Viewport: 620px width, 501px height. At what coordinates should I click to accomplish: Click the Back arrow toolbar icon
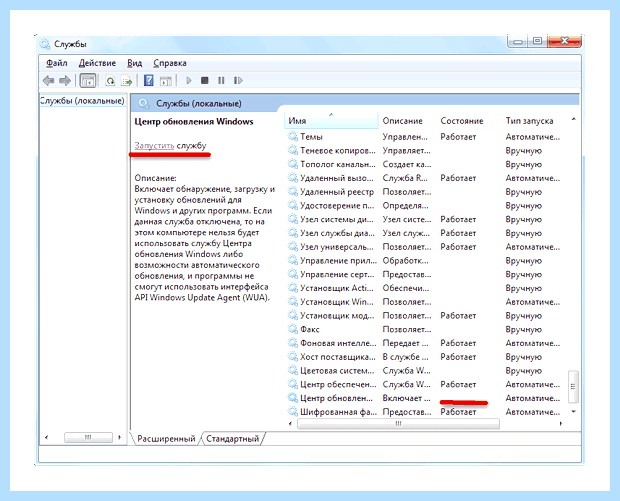pos(48,81)
